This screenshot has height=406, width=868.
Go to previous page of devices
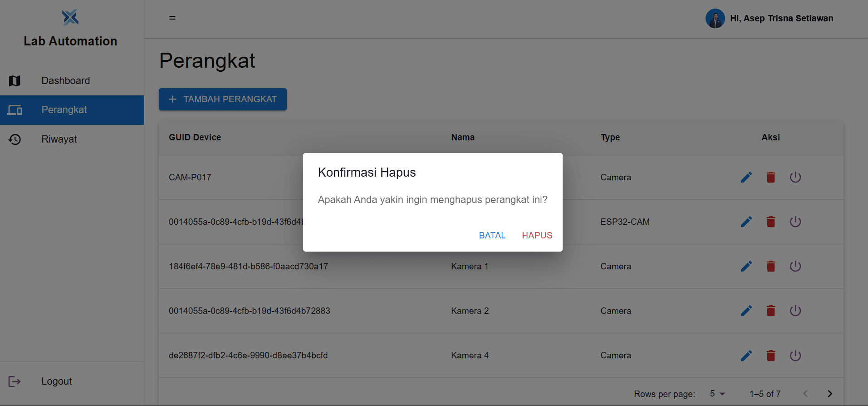[x=805, y=394]
